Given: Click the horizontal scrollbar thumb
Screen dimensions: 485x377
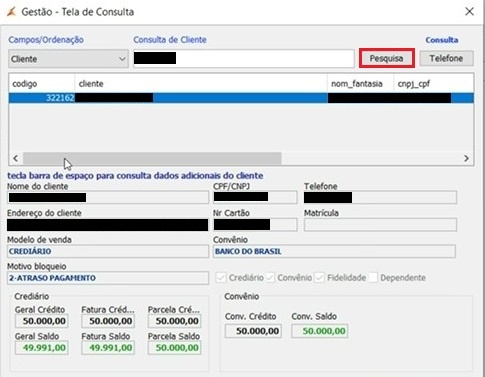Looking at the screenshot, I should pos(152,158).
